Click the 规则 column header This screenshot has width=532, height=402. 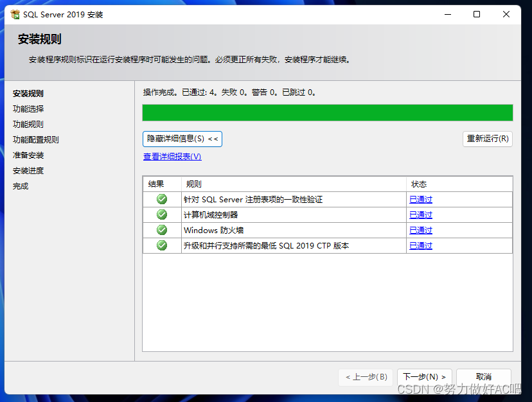click(294, 184)
